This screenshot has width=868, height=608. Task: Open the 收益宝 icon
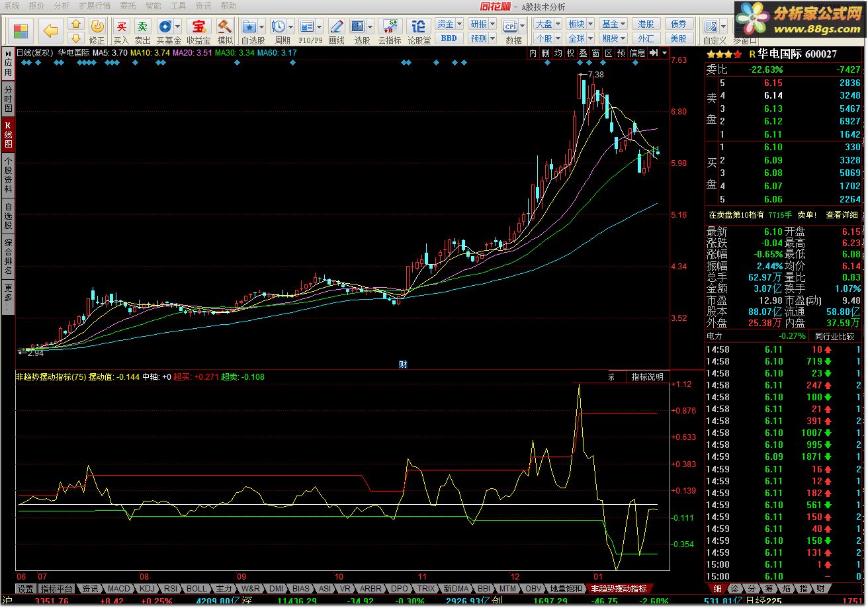[198, 26]
